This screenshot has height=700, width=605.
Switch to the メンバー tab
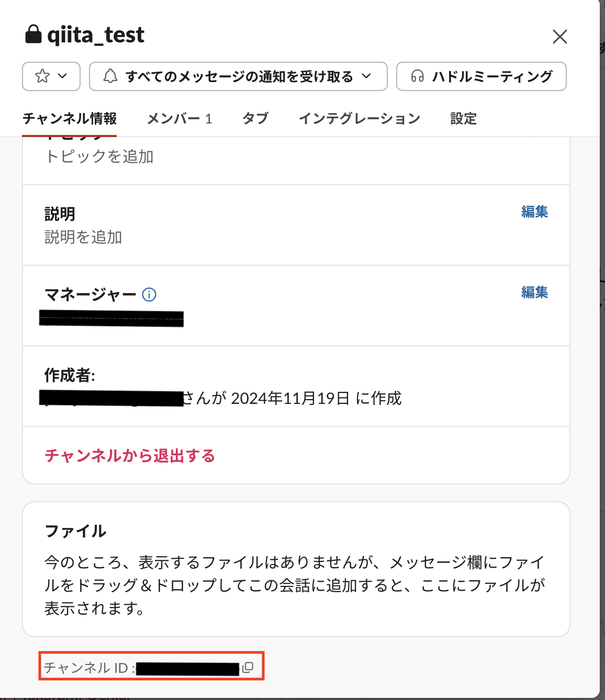coord(180,119)
